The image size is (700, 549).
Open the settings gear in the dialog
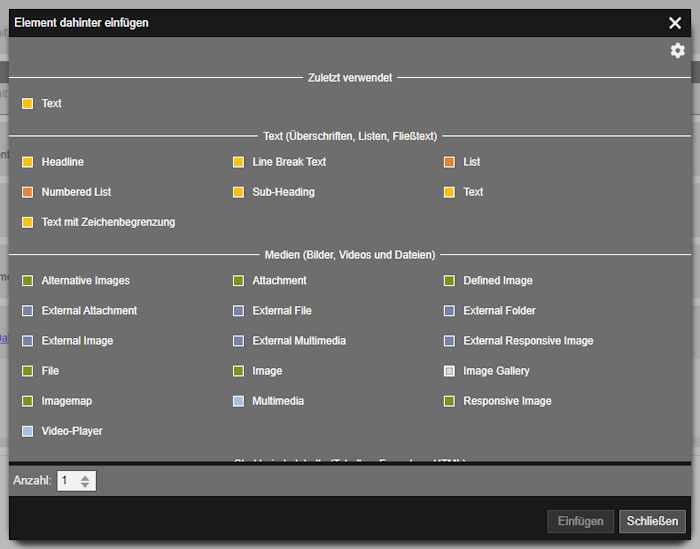click(x=677, y=50)
